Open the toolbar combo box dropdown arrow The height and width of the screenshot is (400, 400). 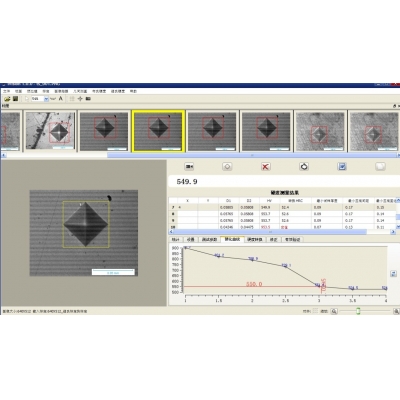point(46,99)
